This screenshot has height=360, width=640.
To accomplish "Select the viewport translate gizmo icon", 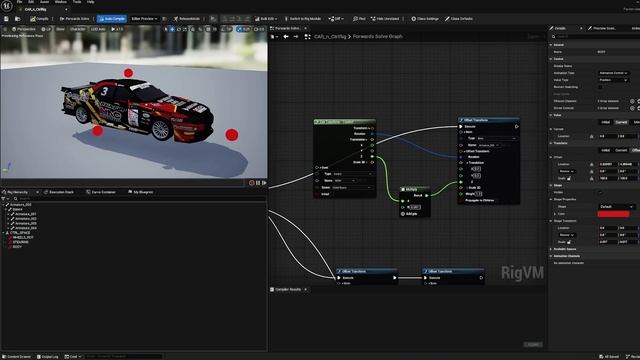I will pos(172,29).
